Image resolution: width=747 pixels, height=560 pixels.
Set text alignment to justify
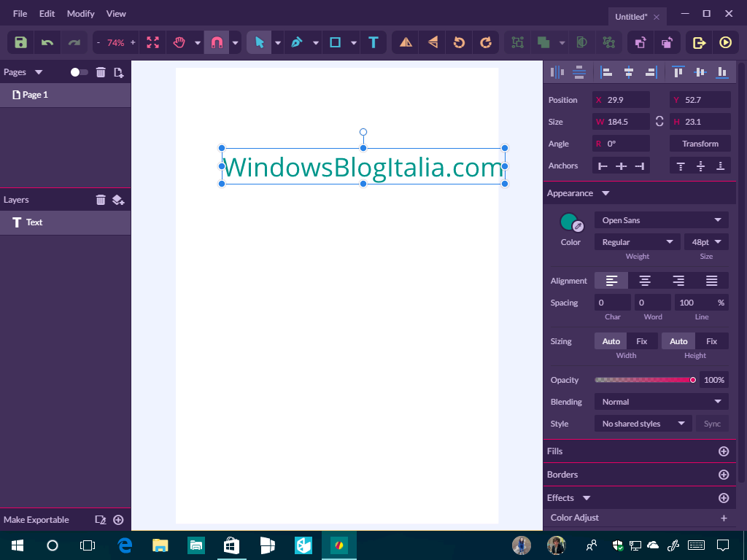tap(712, 281)
